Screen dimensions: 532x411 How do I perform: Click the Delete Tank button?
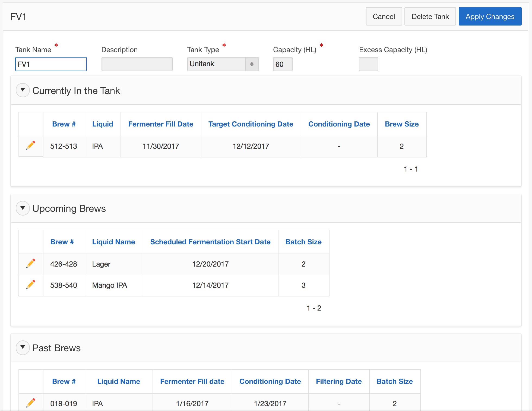click(x=430, y=17)
